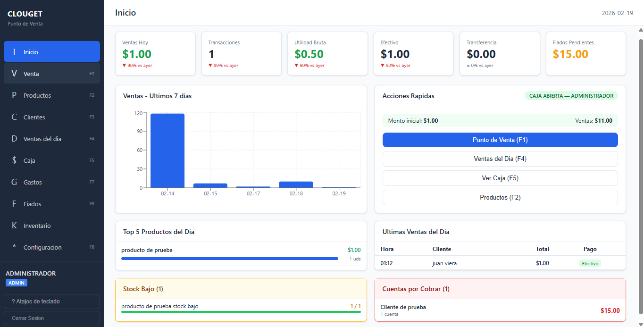
Task: Click the Ventas - Ultimos 7 dias title
Action: tap(157, 96)
